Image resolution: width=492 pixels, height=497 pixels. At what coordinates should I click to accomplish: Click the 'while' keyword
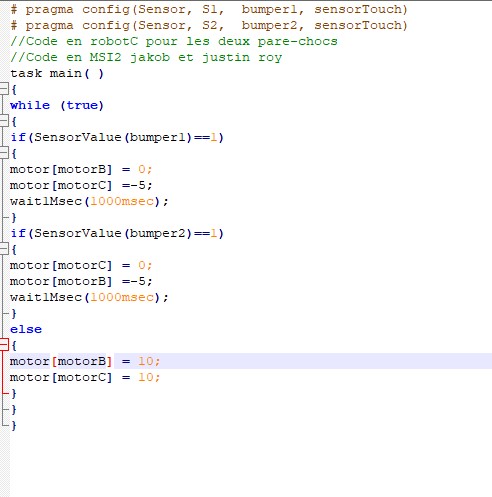[30, 105]
